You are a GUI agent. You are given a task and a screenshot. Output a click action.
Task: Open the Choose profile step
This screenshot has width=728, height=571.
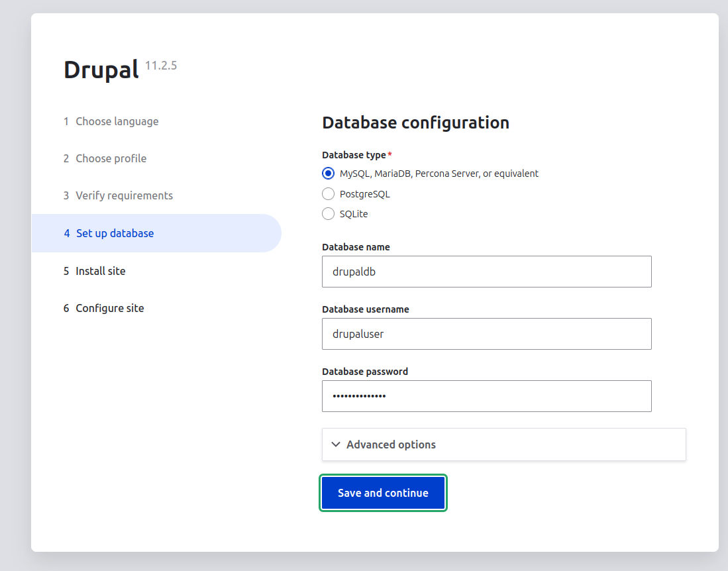tap(111, 158)
